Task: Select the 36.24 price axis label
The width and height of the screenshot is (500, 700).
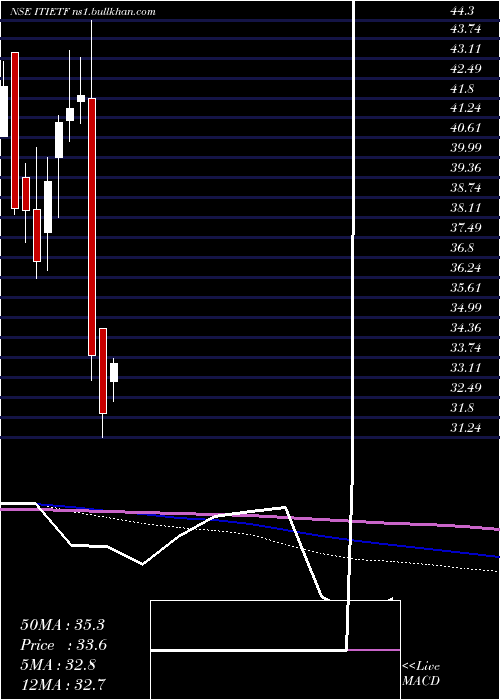Action: (x=466, y=268)
